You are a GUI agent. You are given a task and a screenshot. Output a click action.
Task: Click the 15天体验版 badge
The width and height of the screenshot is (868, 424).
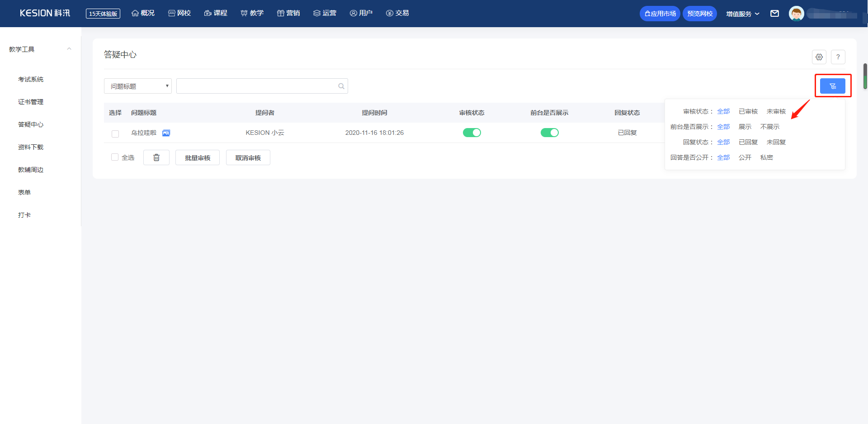(x=103, y=14)
